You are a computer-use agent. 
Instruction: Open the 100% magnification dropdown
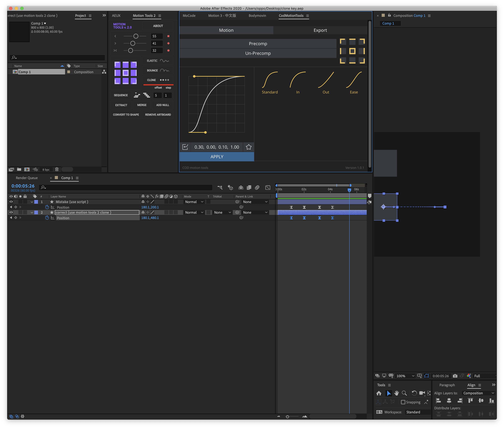[405, 376]
